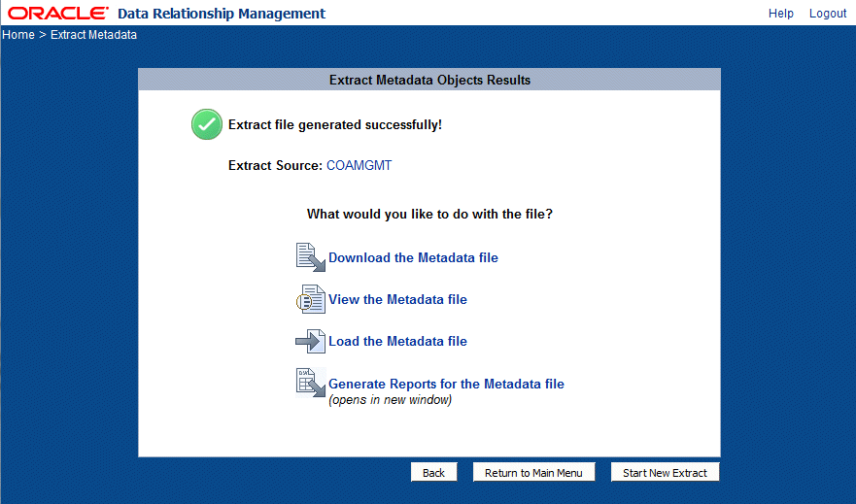This screenshot has height=504, width=856.
Task: Open Download the Metadata file link
Action: 413,257
